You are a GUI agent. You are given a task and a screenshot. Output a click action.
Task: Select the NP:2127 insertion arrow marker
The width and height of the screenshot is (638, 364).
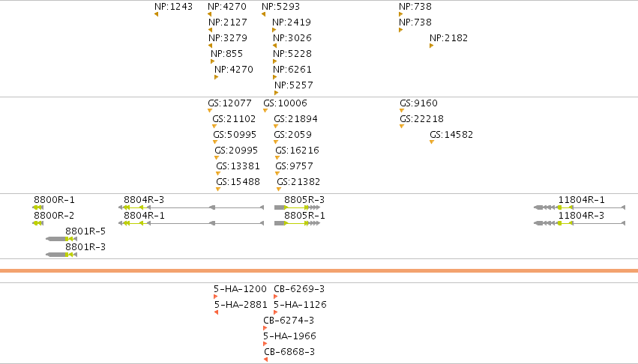click(x=211, y=30)
